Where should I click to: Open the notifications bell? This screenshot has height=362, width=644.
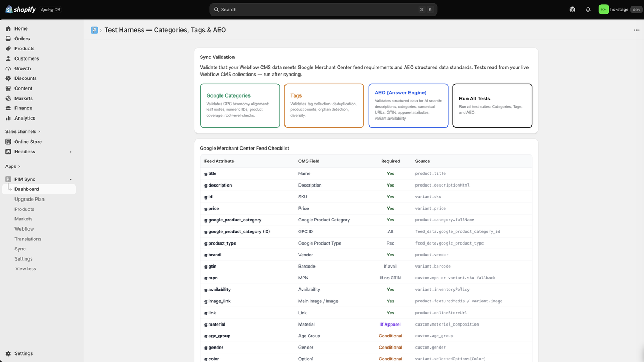(x=588, y=10)
